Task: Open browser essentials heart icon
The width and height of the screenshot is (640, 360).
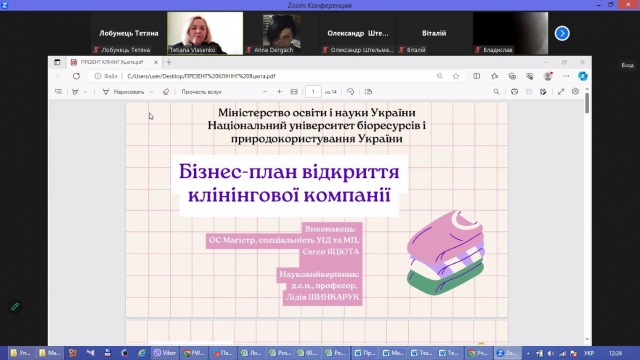Action: tap(530, 76)
